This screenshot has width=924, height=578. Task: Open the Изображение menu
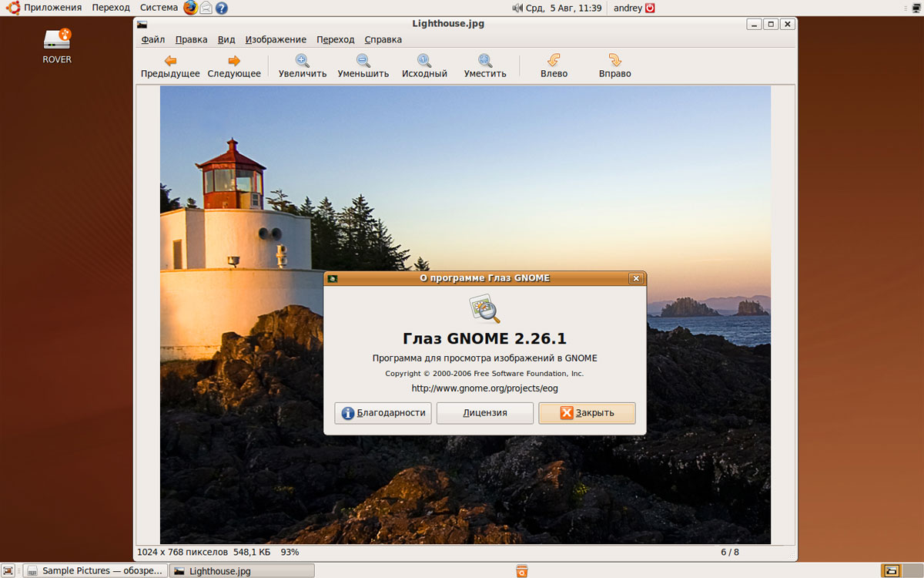click(x=276, y=39)
